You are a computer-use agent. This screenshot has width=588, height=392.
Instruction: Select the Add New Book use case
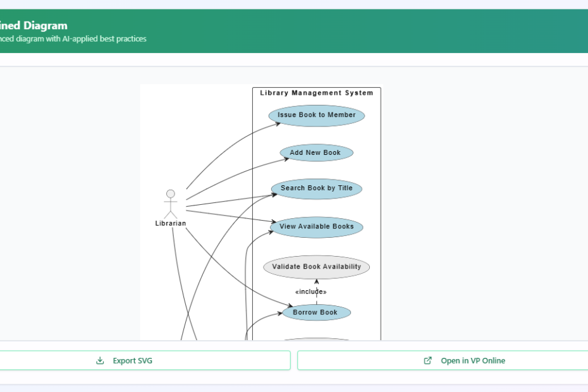316,152
